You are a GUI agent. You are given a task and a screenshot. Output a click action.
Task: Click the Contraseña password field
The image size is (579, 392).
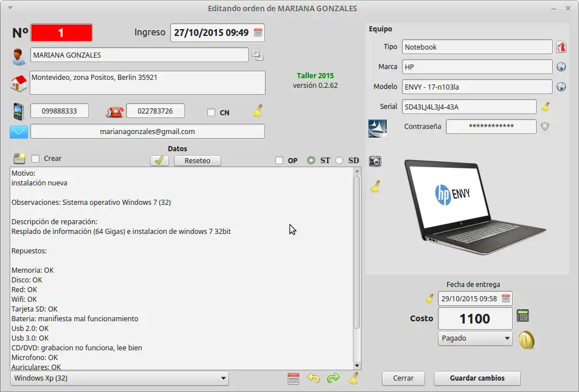pos(491,127)
